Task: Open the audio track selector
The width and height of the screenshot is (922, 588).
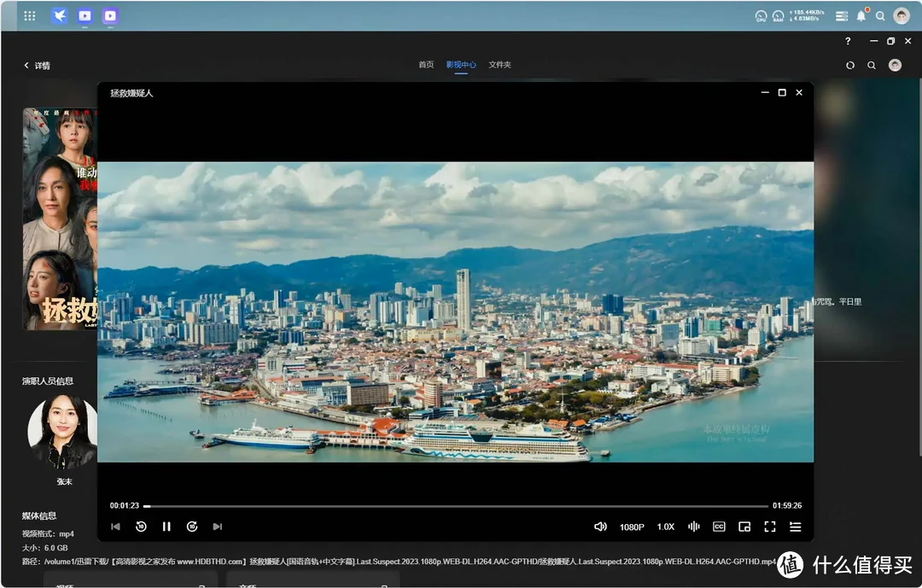Action: pyautogui.click(x=694, y=527)
